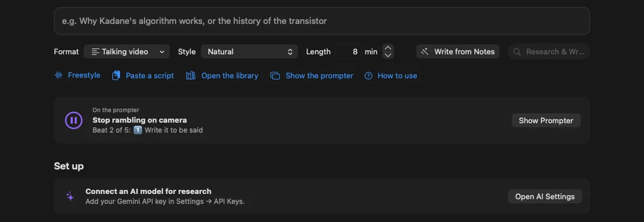Click the books icon beside Open the library

(191, 75)
